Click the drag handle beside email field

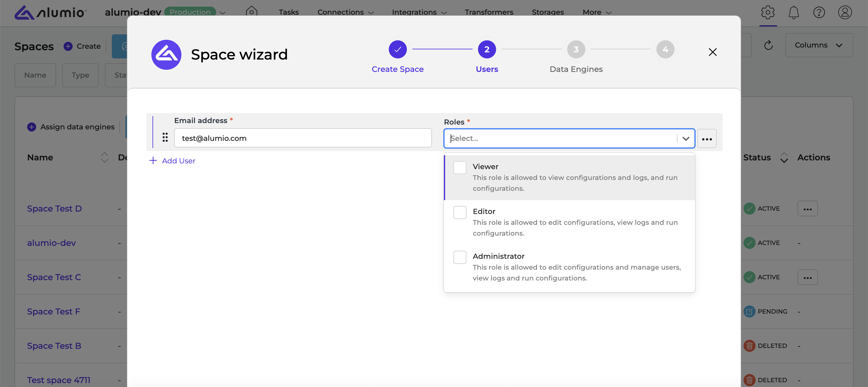pos(165,137)
